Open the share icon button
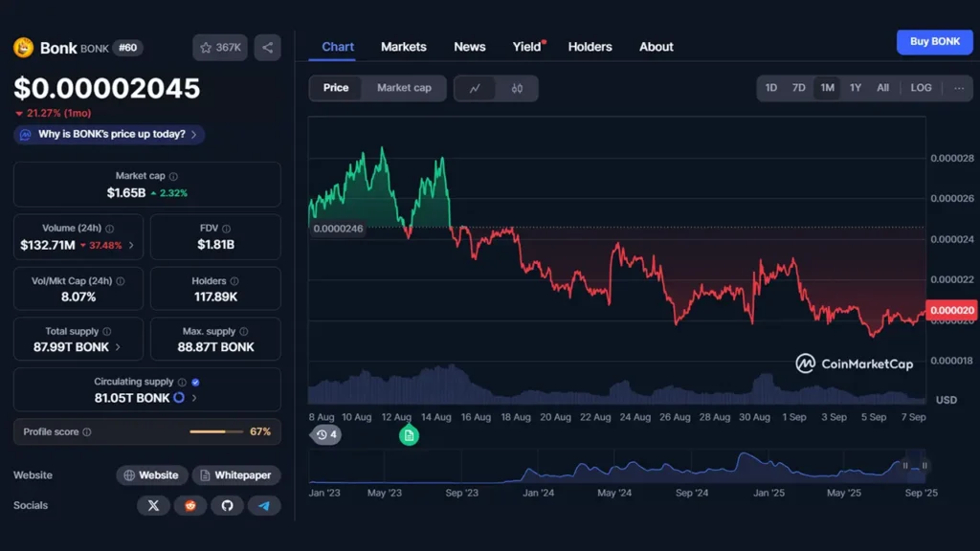This screenshot has width=980, height=551. pyautogui.click(x=268, y=48)
